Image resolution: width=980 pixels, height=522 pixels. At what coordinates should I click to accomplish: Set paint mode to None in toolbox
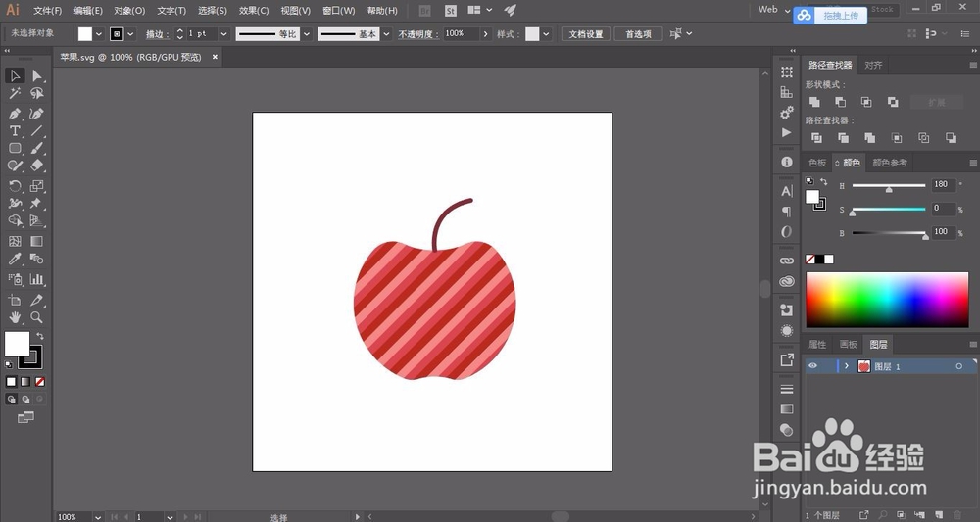(x=40, y=382)
